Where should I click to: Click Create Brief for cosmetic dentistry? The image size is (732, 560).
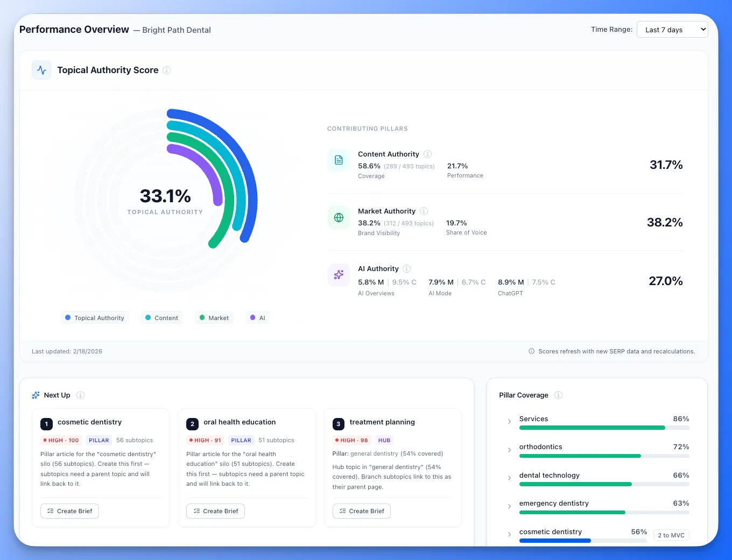(x=69, y=511)
